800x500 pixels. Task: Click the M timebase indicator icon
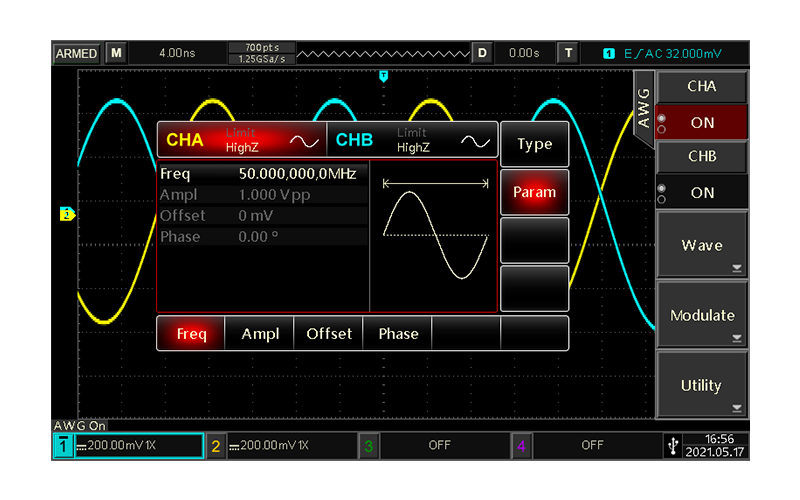click(x=117, y=53)
